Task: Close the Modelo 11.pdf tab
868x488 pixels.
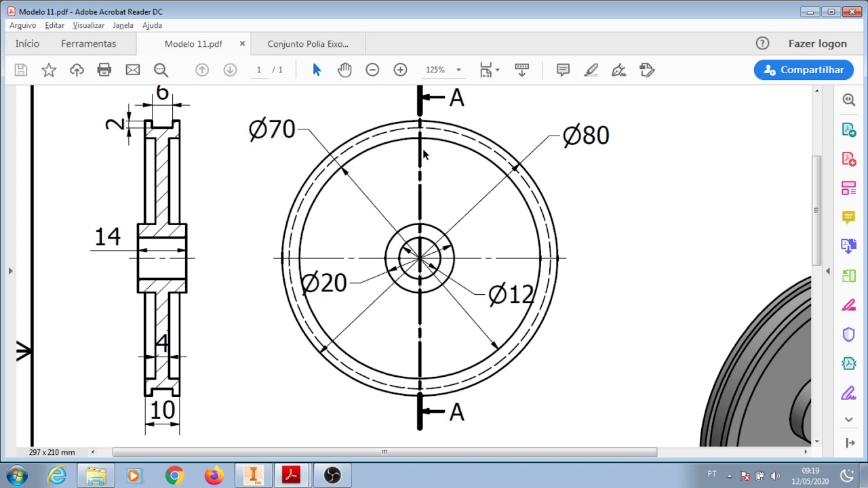Action: (242, 44)
